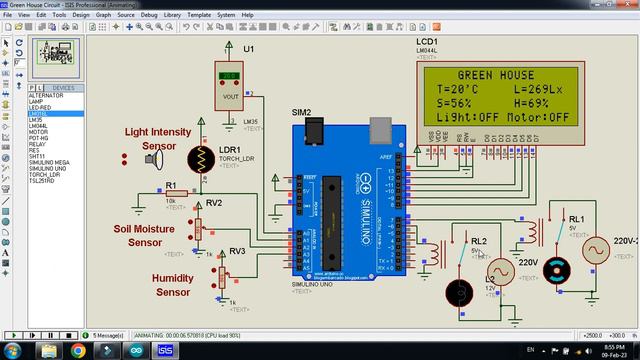Click the Play simulation button
This screenshot has width=640, height=360.
pos(13,336)
